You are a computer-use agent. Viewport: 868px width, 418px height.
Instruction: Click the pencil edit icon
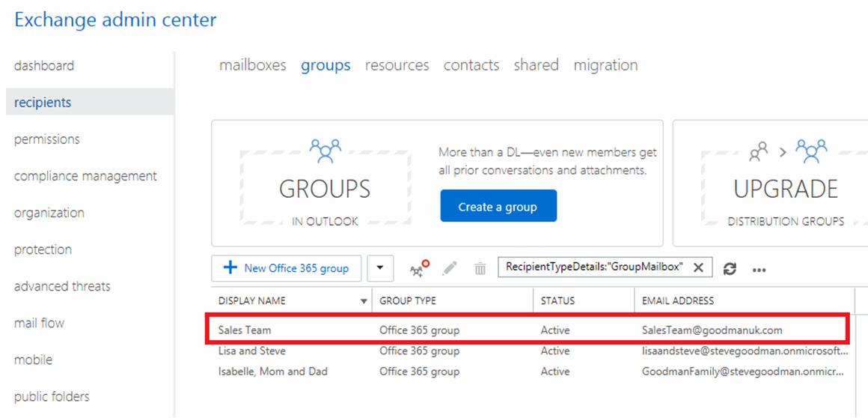coord(450,268)
